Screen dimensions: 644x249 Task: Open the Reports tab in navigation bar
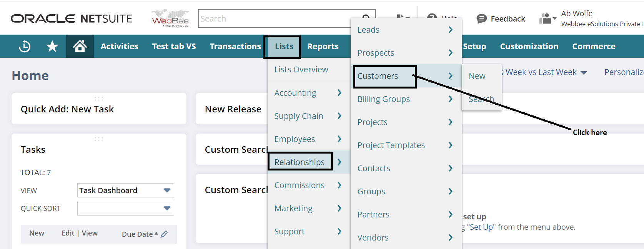click(x=323, y=47)
